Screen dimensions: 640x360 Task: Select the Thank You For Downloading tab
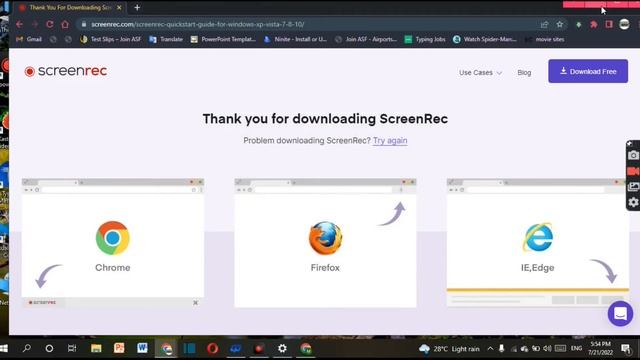[x=70, y=7]
